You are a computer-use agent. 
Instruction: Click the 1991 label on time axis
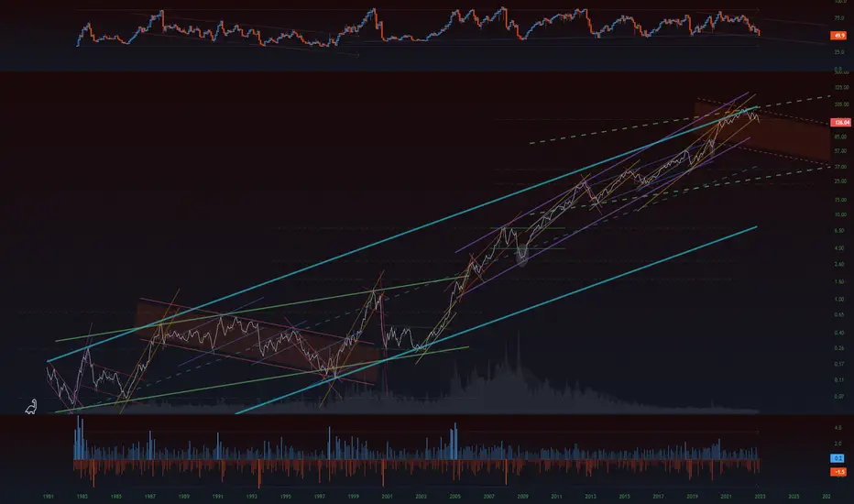218,497
